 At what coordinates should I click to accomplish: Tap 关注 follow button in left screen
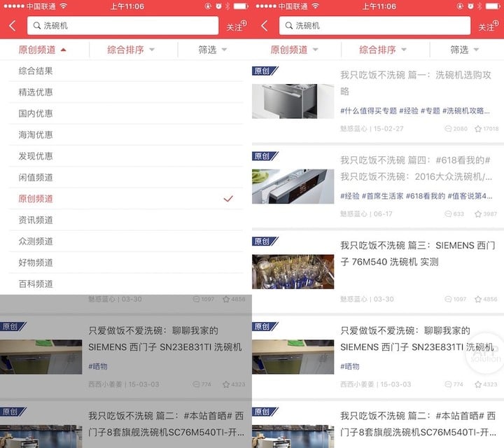[237, 26]
